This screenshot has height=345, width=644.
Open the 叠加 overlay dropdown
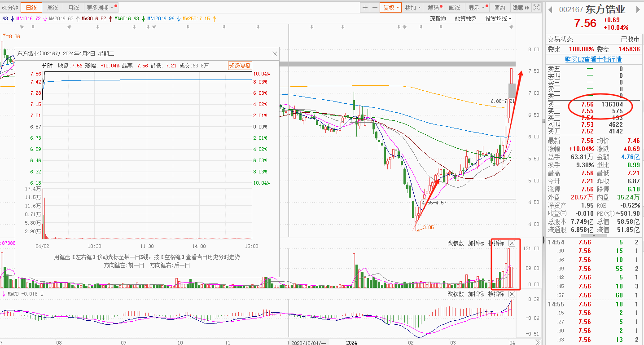pos(412,8)
